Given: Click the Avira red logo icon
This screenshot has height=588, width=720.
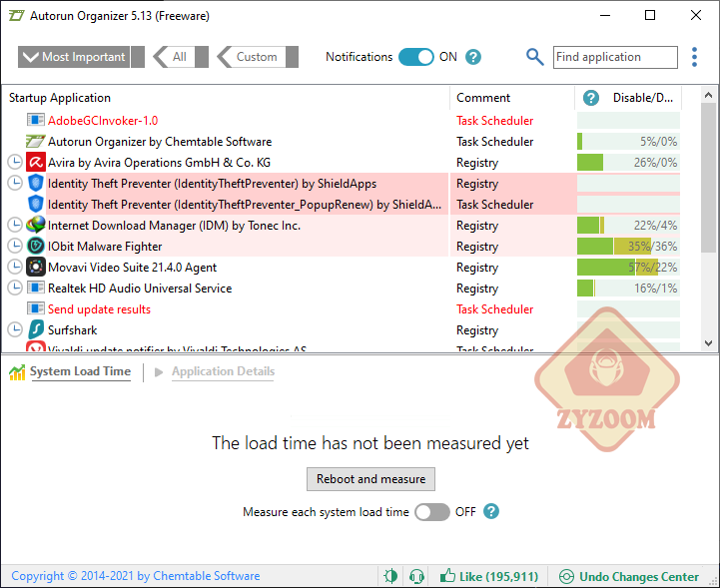Looking at the screenshot, I should click(35, 163).
